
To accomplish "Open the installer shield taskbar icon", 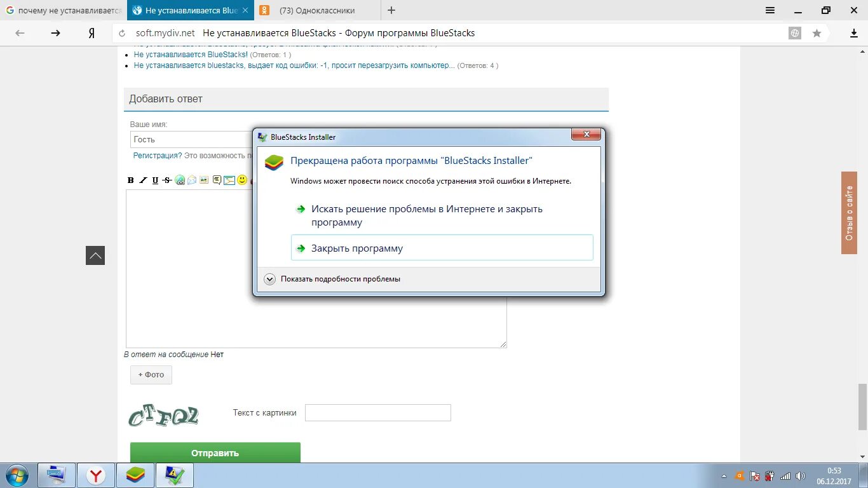I will (174, 475).
